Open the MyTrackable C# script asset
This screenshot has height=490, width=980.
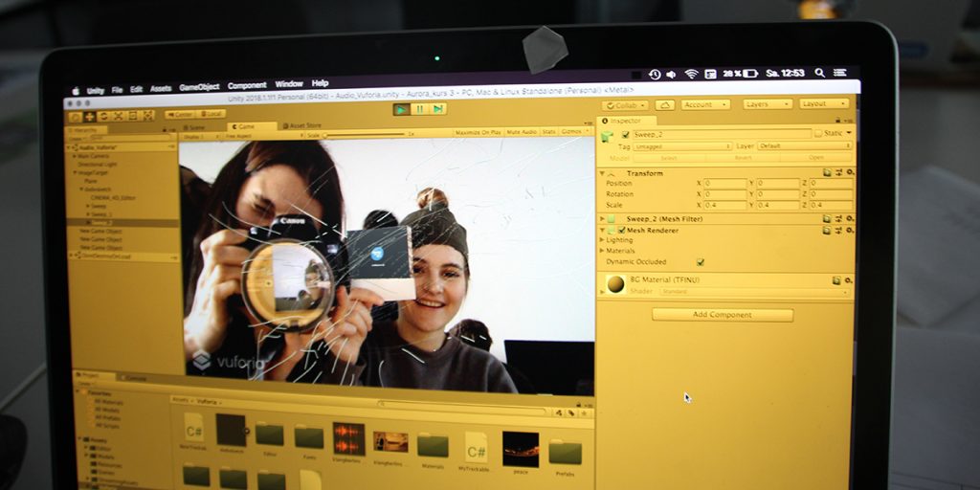[x=476, y=446]
